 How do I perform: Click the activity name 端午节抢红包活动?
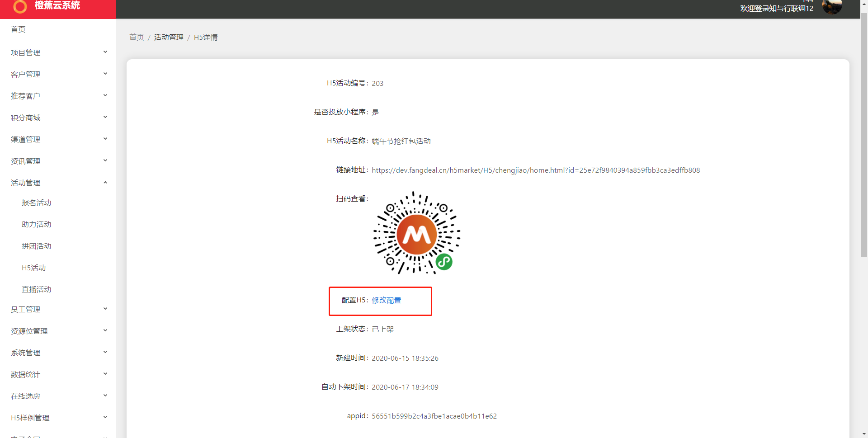401,141
